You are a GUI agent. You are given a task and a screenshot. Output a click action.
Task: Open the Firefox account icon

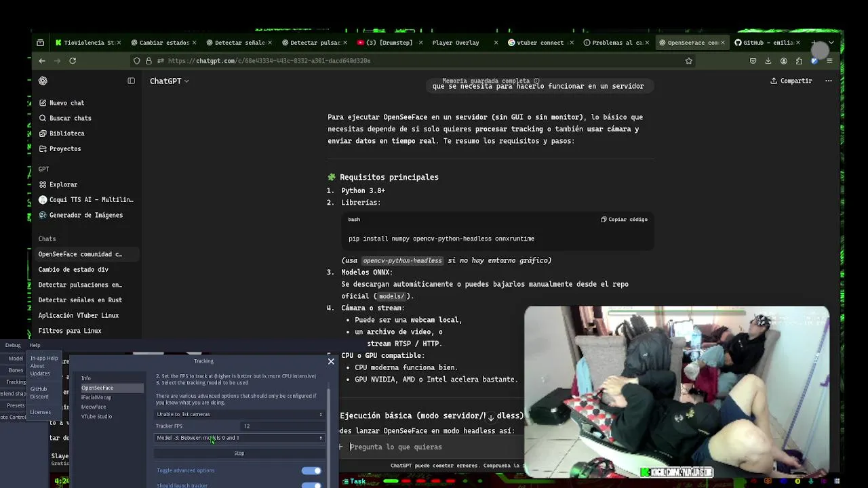pos(784,60)
